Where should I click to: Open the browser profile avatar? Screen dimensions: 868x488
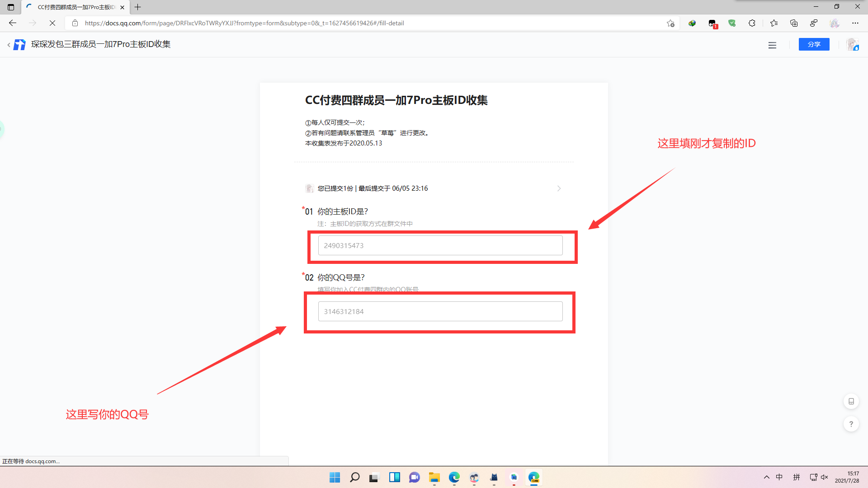coord(835,23)
